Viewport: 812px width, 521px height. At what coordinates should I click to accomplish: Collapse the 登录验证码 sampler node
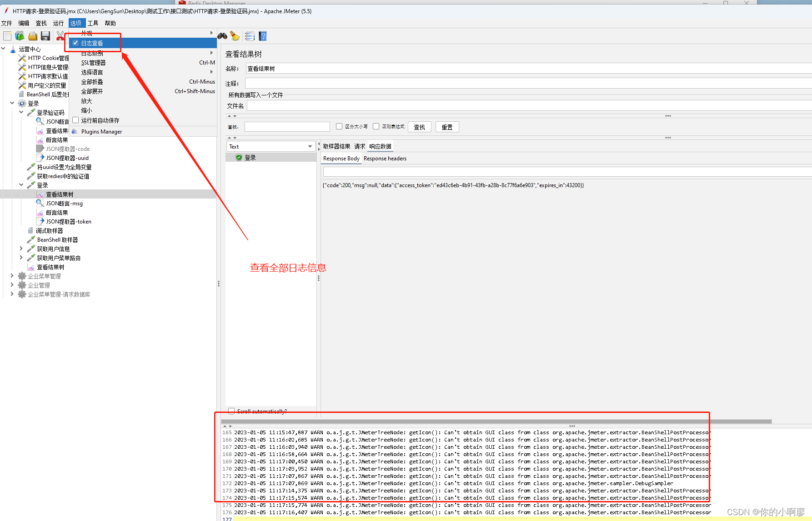click(21, 112)
